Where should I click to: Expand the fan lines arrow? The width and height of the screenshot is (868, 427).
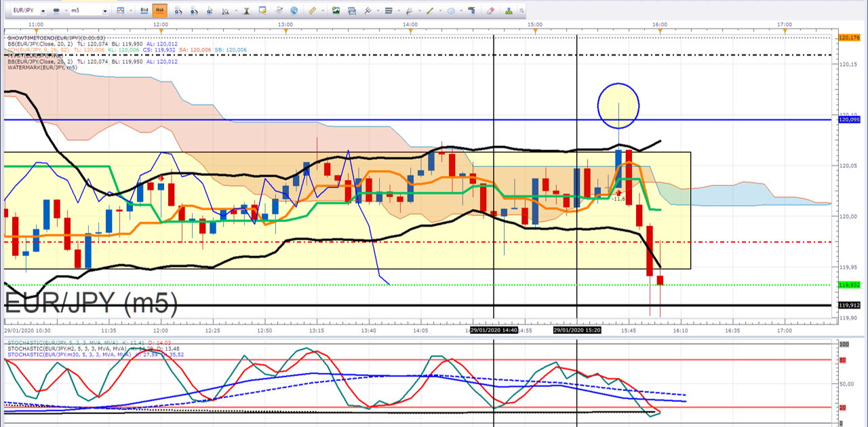point(420,10)
